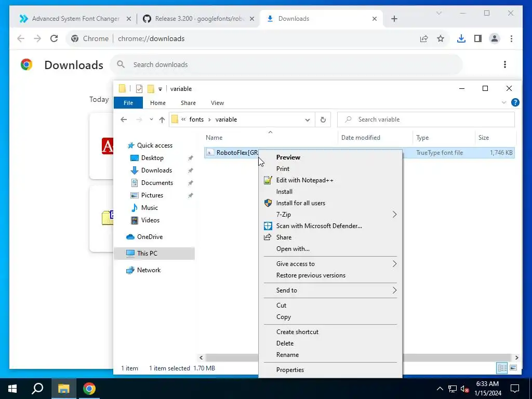Bookmark this page with star icon

(441, 38)
